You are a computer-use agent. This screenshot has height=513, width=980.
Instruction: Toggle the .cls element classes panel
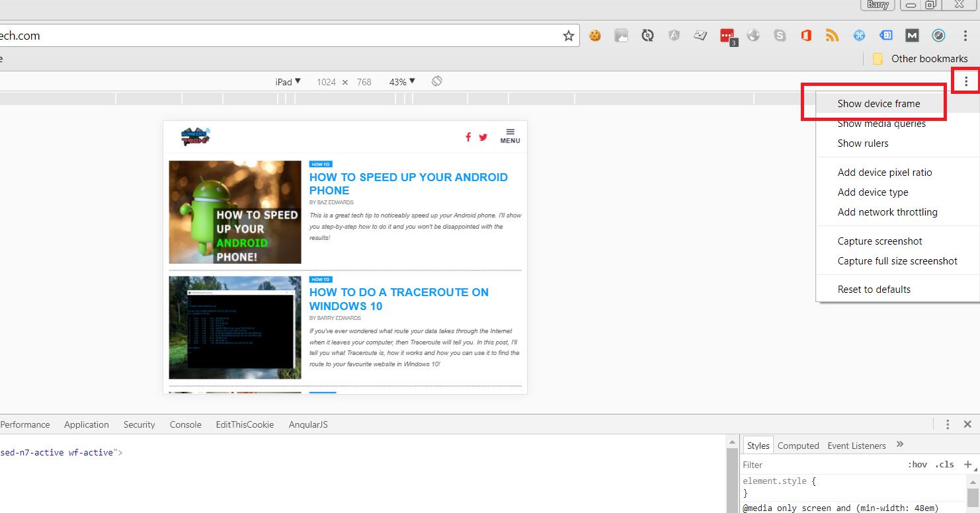(944, 464)
